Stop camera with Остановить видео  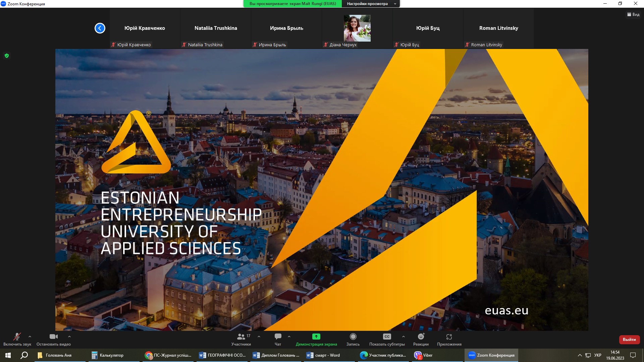(x=54, y=340)
